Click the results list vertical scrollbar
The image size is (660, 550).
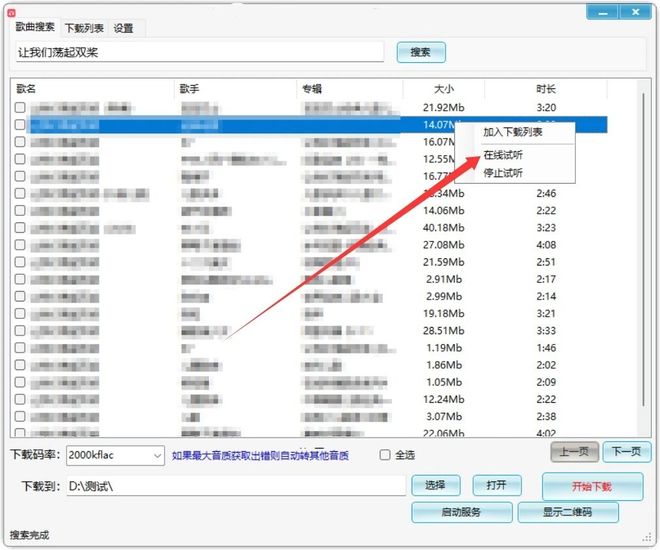point(644,252)
